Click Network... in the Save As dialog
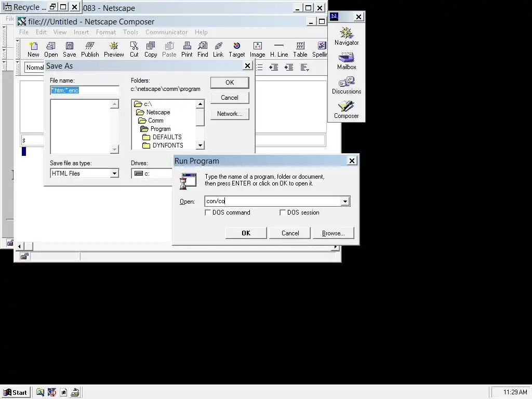 point(230,114)
